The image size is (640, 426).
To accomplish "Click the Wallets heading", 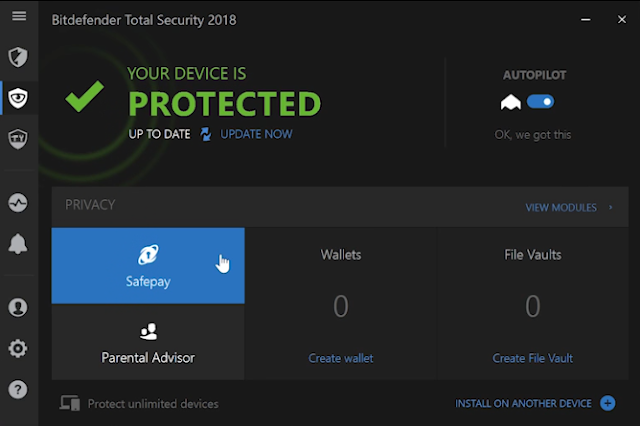I will coord(341,255).
